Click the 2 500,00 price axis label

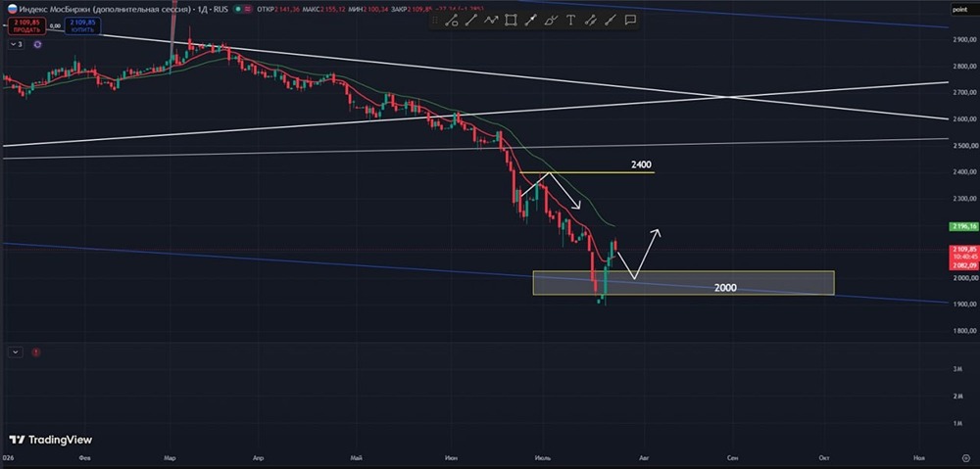(962, 146)
